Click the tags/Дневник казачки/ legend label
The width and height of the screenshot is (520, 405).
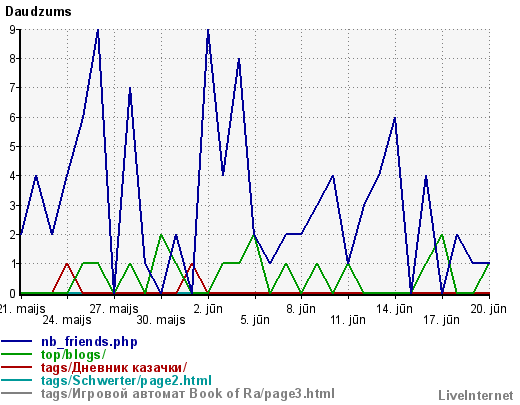coord(114,367)
